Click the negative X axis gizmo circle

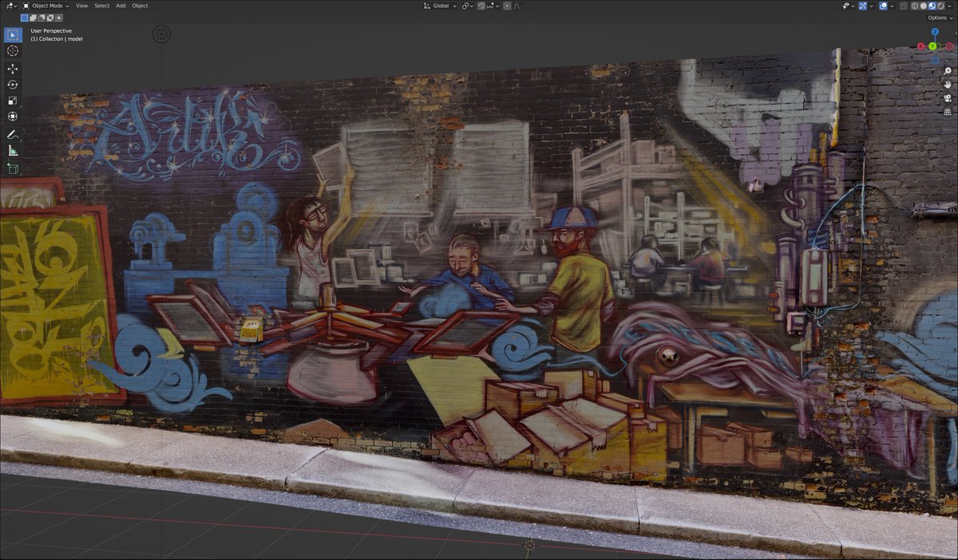click(949, 46)
